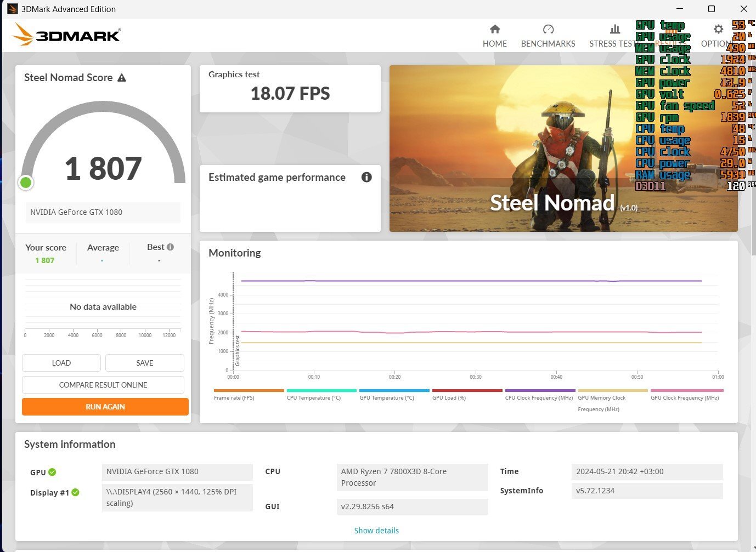Click the NVIDIA GeForce GTX 1080 score field
The image size is (756, 552).
point(103,212)
